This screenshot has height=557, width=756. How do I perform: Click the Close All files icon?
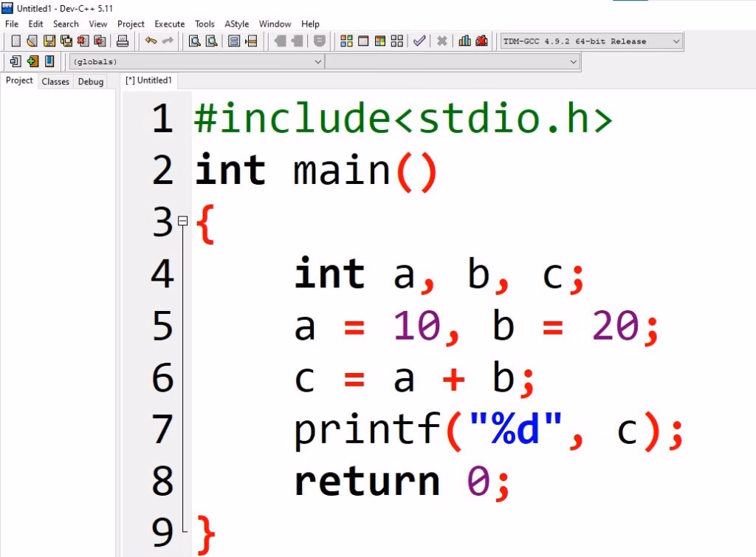(100, 41)
